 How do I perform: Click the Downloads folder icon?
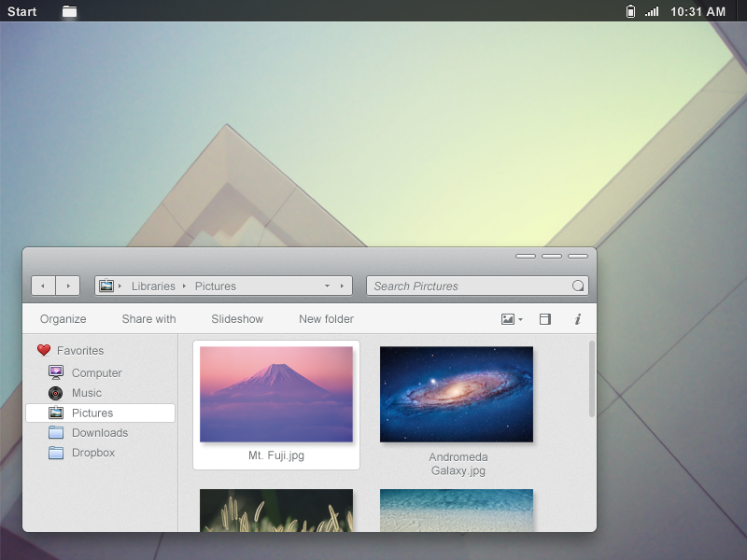[x=56, y=432]
